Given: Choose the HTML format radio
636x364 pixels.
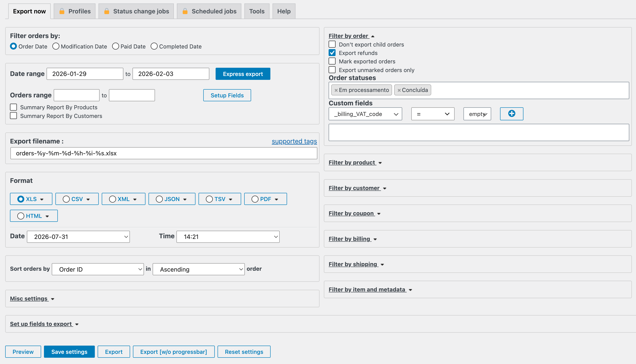Looking at the screenshot, I should click(21, 216).
